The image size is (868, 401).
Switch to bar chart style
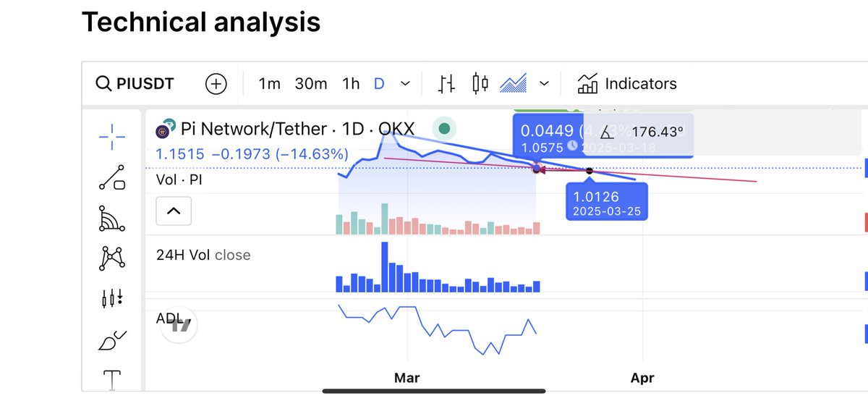pos(447,84)
